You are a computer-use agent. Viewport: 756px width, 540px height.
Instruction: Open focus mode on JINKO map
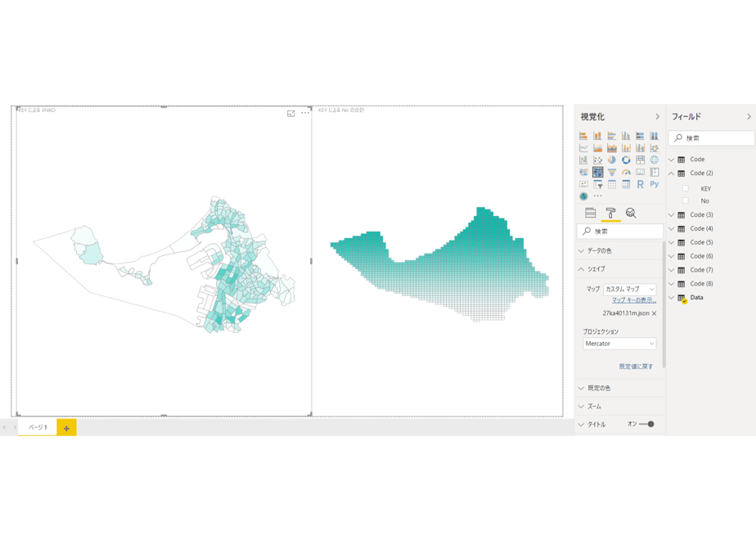click(290, 113)
